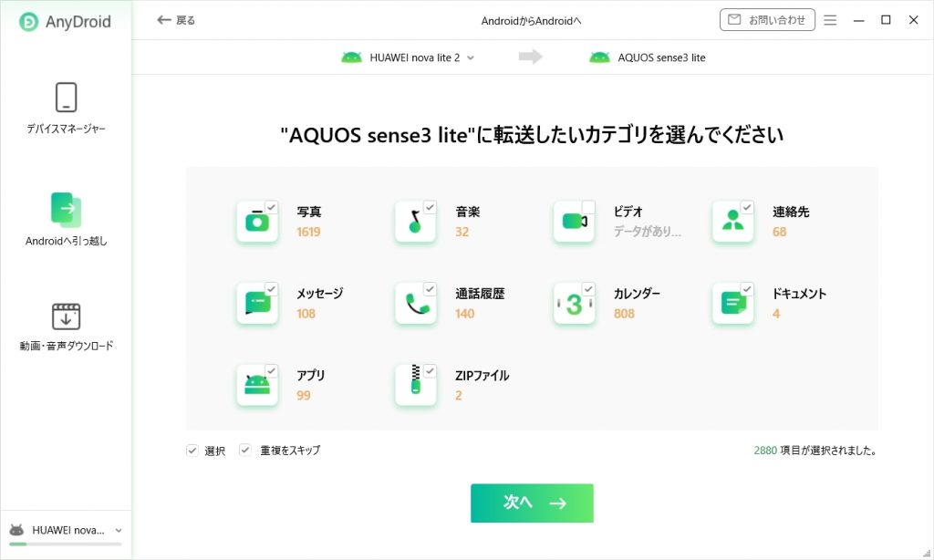This screenshot has width=934, height=560.
Task: Uncheck the 通話履歴 category checkbox
Action: pos(430,289)
